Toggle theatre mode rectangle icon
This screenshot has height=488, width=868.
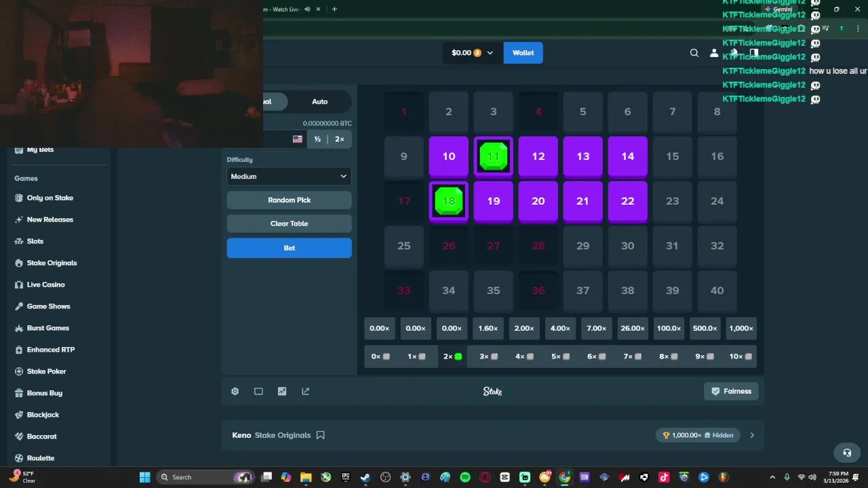click(258, 391)
